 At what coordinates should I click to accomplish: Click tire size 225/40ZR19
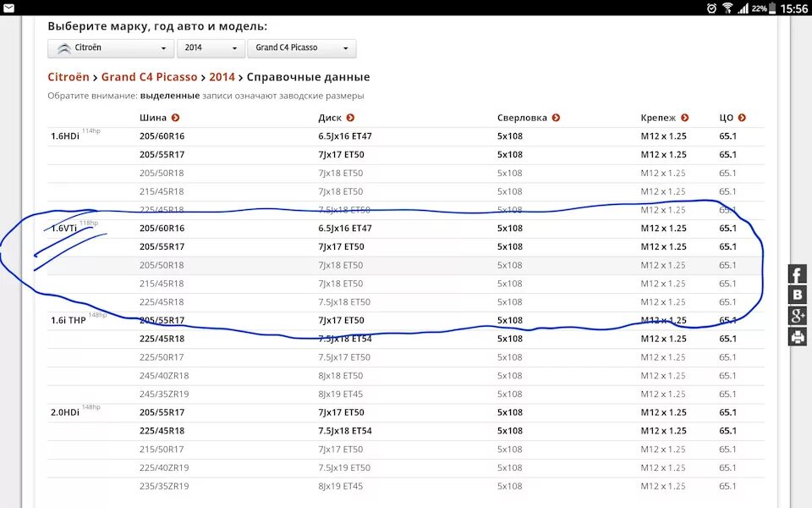click(164, 467)
